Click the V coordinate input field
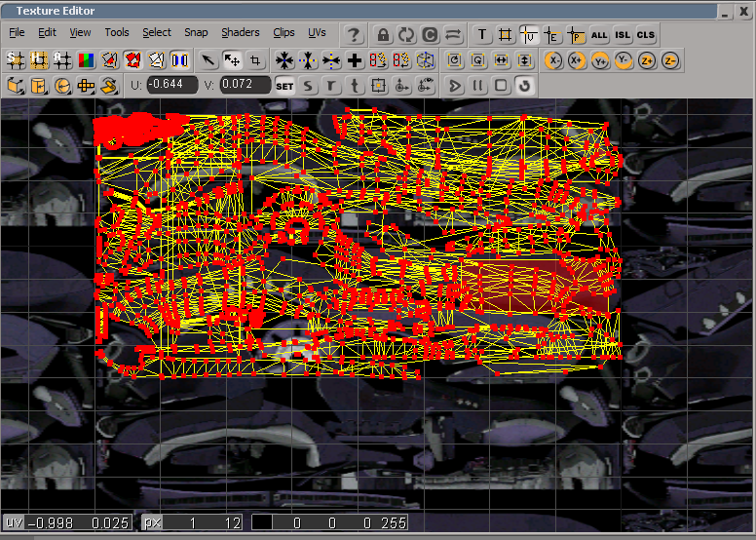Screen dimensions: 756x540 pos(246,85)
